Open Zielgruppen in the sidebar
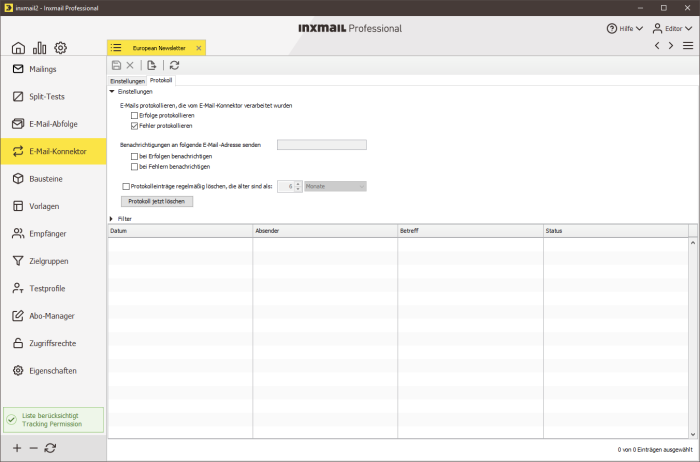The width and height of the screenshot is (700, 462). pos(53,261)
